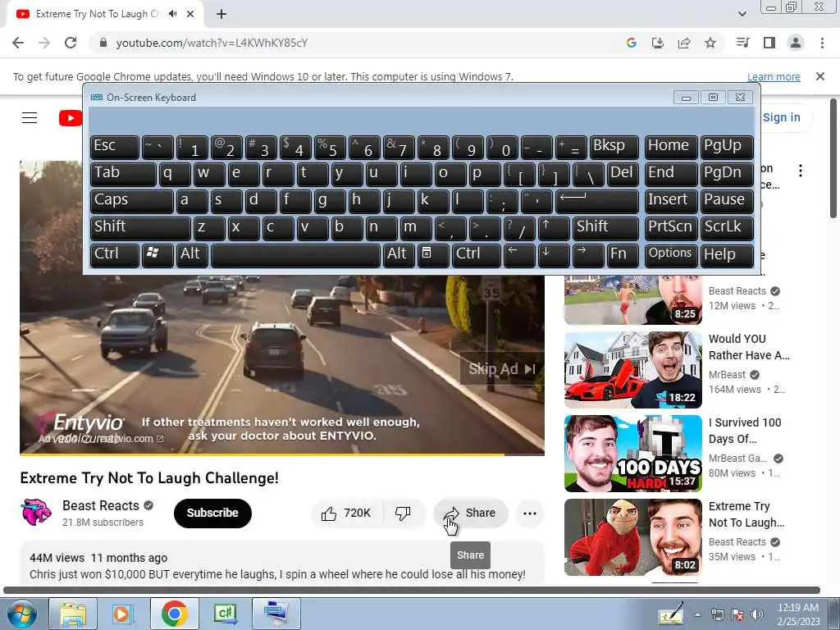The height and width of the screenshot is (630, 840).
Task: Open Options on On-Screen Keyboard
Action: tap(671, 255)
